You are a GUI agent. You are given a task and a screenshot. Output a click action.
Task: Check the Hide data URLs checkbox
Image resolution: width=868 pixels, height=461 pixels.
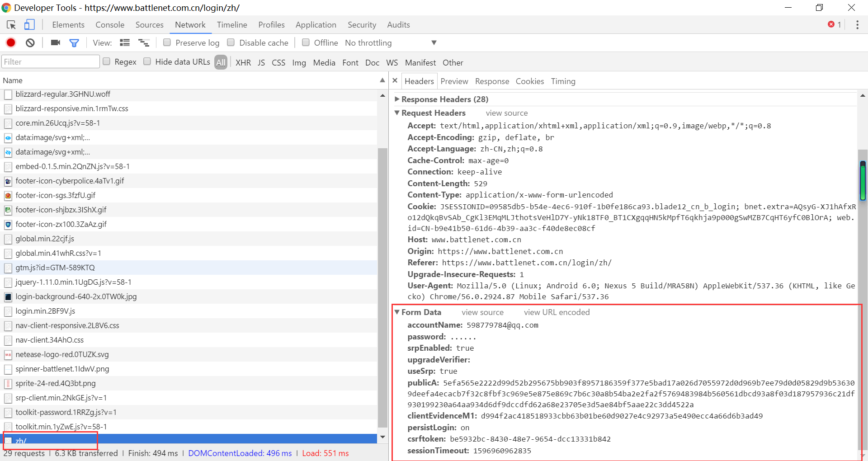point(147,61)
